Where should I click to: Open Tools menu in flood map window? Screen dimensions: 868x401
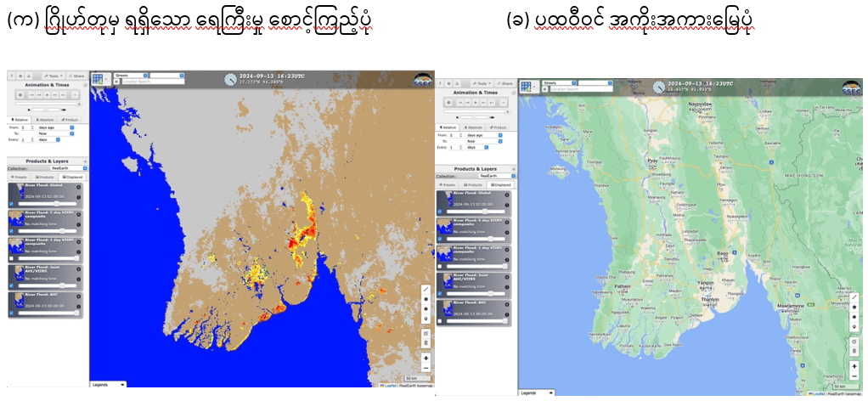pos(54,76)
